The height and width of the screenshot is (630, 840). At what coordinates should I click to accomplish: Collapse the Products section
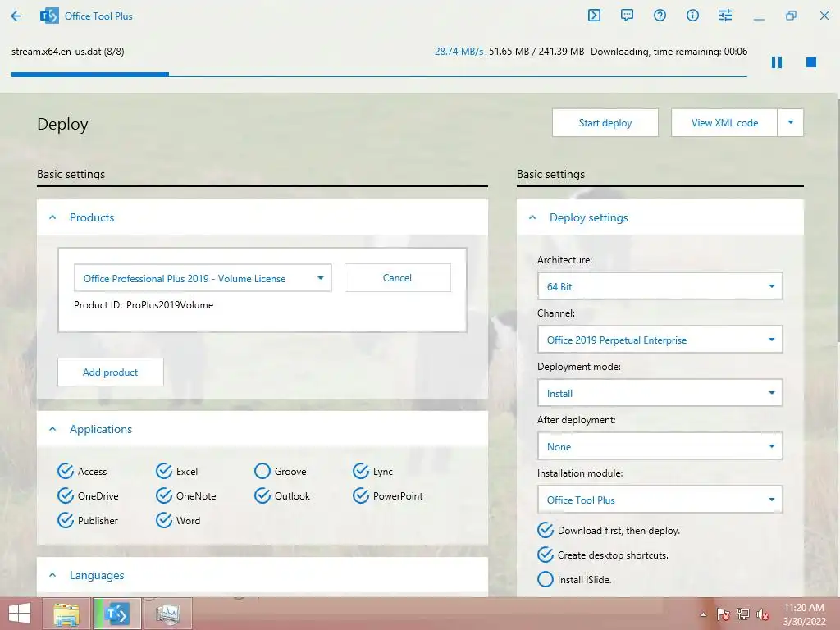[x=52, y=217]
